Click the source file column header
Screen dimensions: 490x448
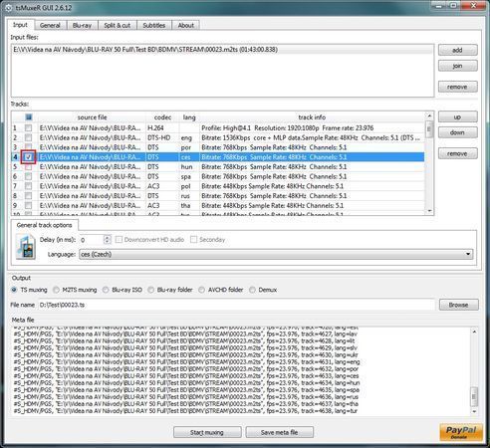92,116
